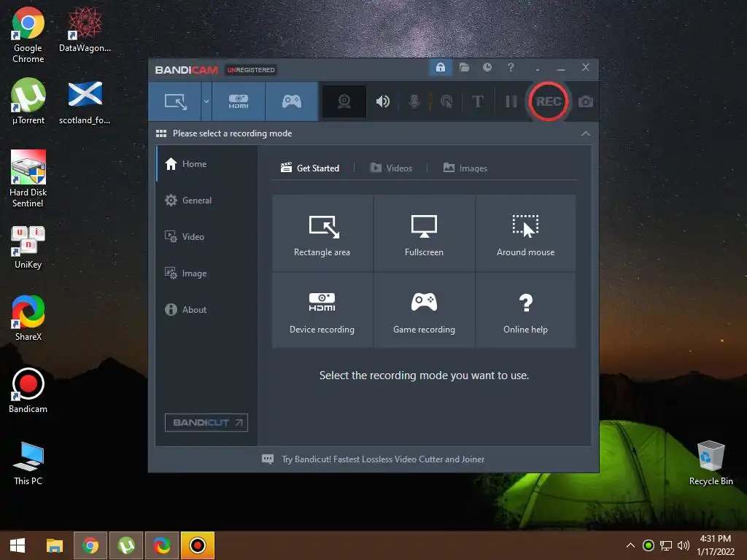This screenshot has width=747, height=560.
Task: Open the Home section in sidebar
Action: click(206, 164)
